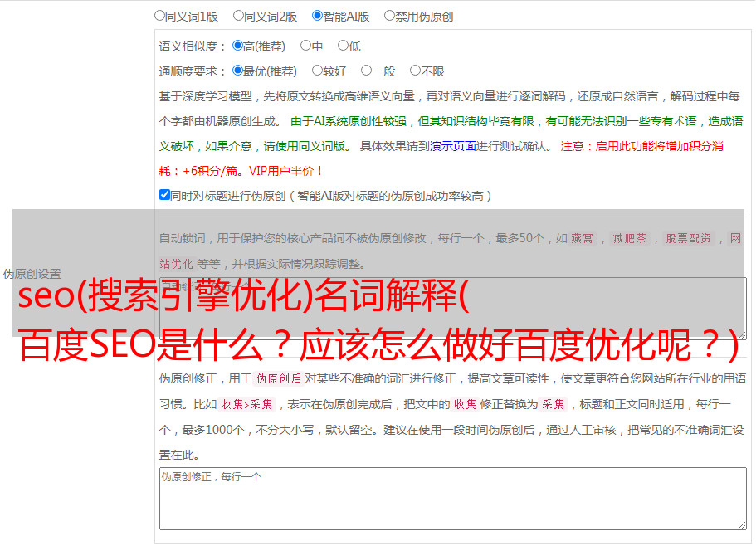The image size is (756, 546).
Task: Set 语义相似度 to 低
Action: 343,46
